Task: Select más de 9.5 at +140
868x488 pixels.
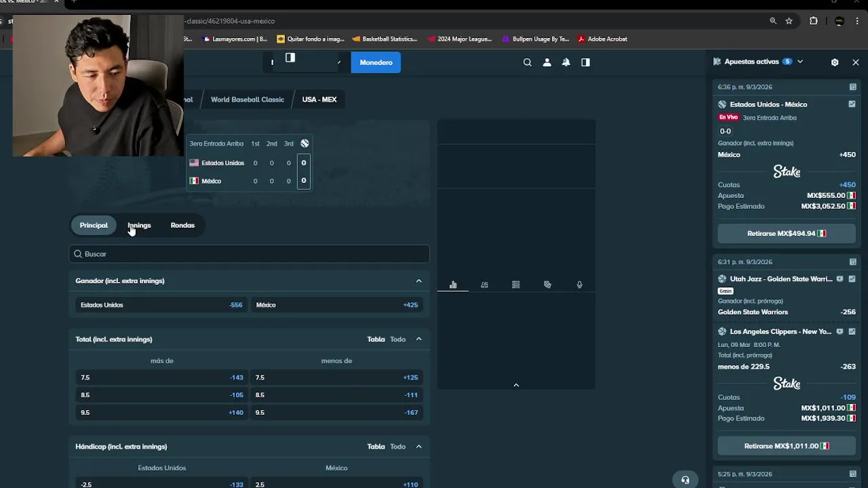Action: point(161,413)
